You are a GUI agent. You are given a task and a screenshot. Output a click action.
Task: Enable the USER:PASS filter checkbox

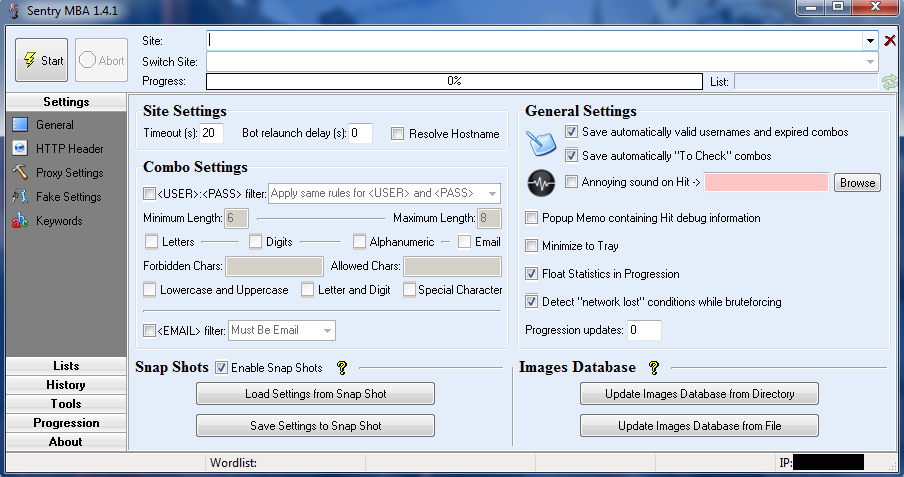point(149,193)
